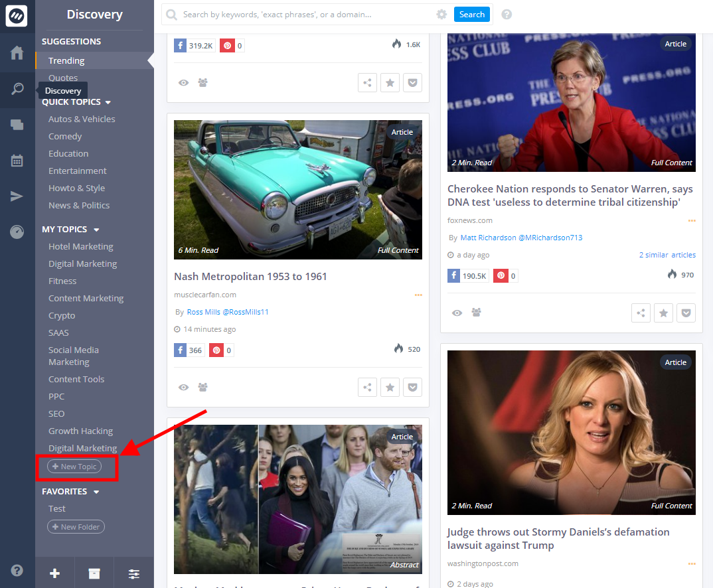
Task: Share the Nash Metropolitan article
Action: (x=367, y=387)
